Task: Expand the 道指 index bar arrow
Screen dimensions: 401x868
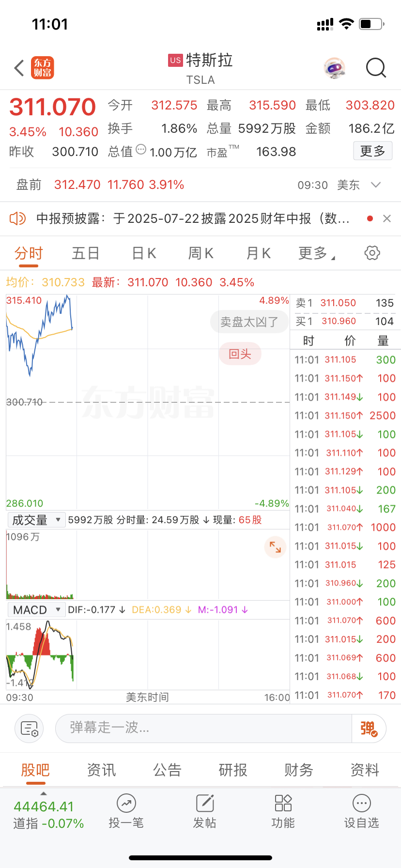Action: (44, 793)
